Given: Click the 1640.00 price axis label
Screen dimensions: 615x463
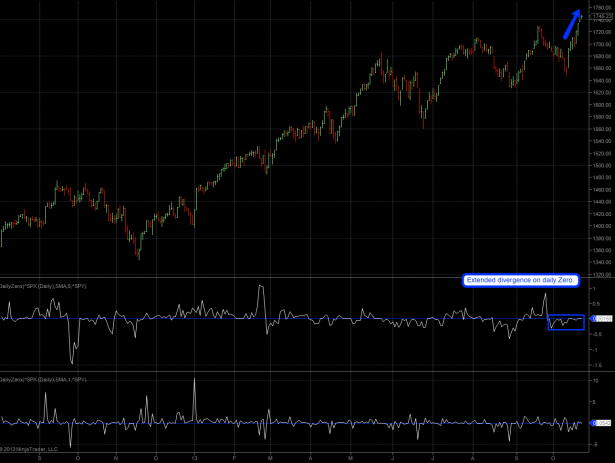Looking at the screenshot, I should (x=602, y=80).
